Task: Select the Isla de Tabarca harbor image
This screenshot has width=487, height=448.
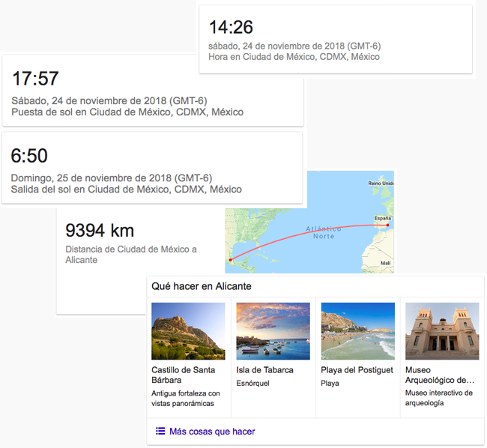Action: click(273, 331)
